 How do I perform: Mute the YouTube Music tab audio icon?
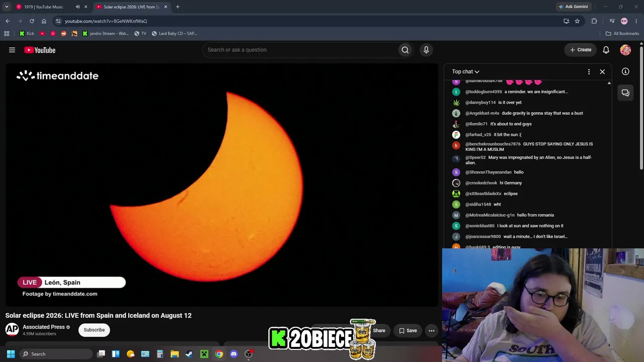[77, 7]
